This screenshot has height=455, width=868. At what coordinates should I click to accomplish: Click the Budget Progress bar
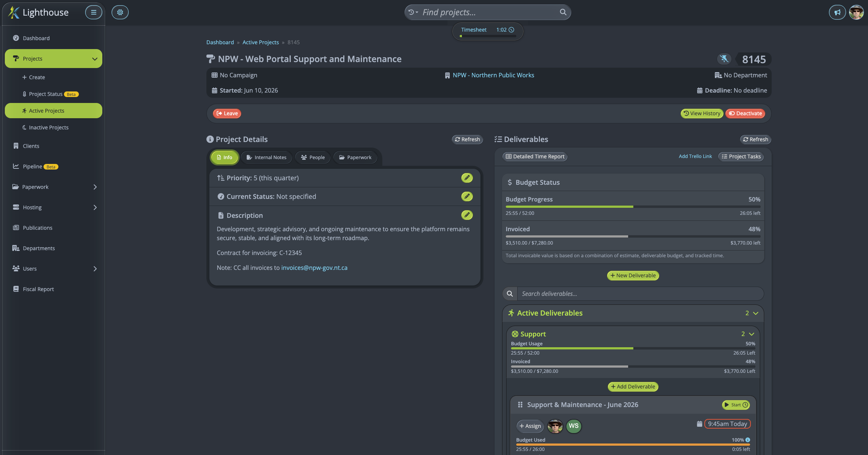tap(633, 207)
